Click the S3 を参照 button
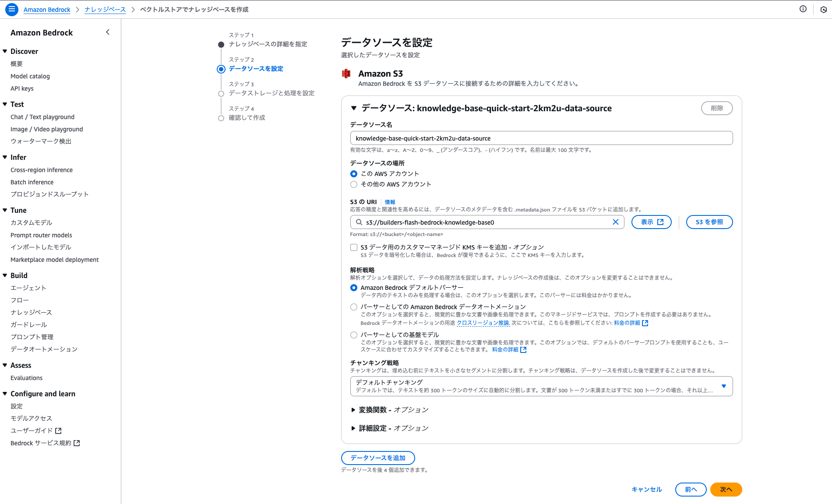This screenshot has height=504, width=832. coord(709,222)
